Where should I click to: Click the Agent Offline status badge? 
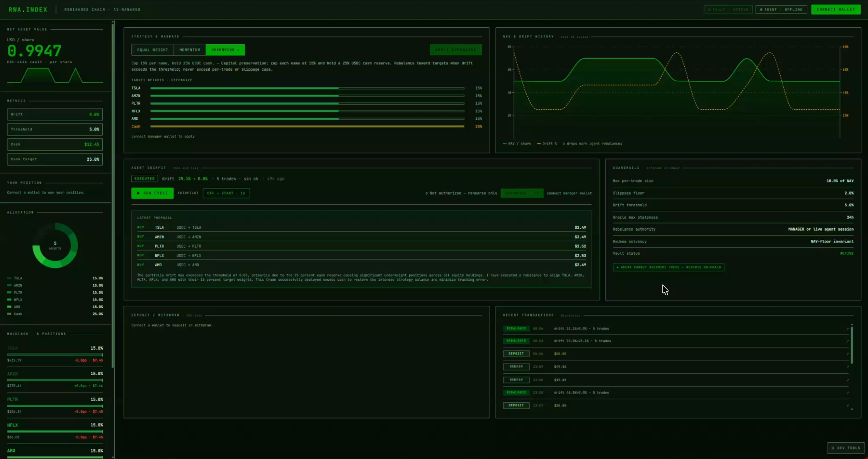click(x=781, y=9)
